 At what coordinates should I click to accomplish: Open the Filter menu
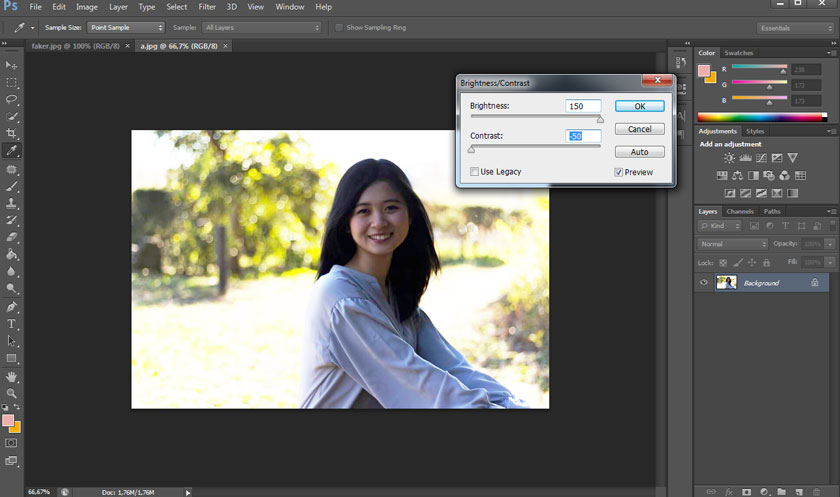tap(207, 7)
